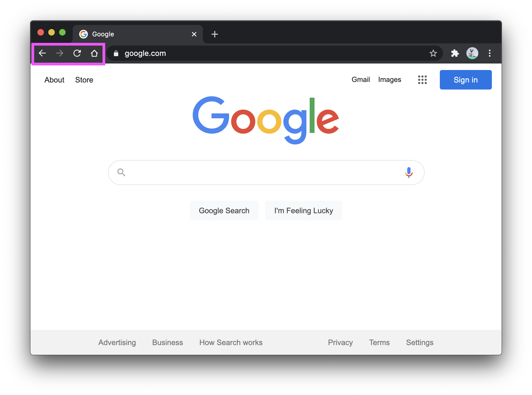Click the Google favicon in the tab
The image size is (532, 395).
pyautogui.click(x=84, y=34)
